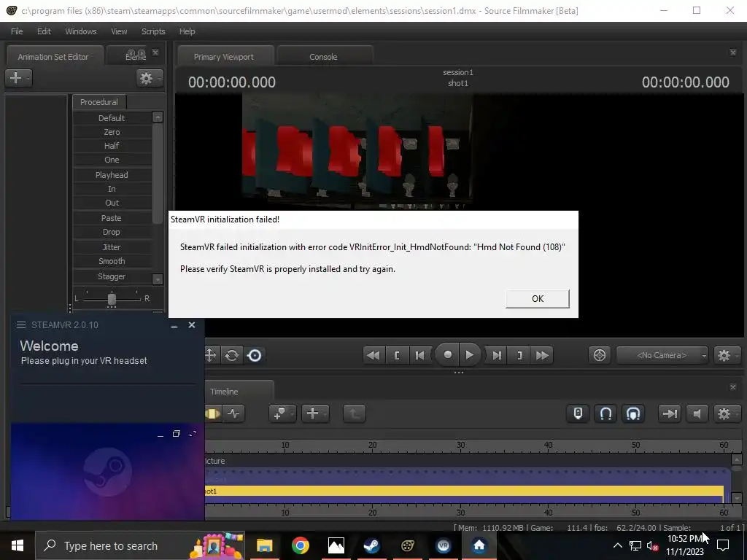Viewport: 747px width, 560px height.
Task: Jump to the clip in-point bracket
Action: 397,355
